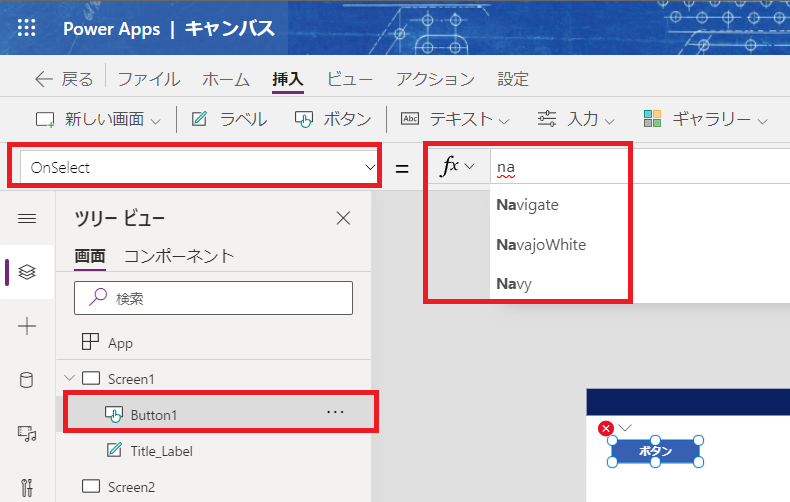Open the ファイル menu
Screen dimensions: 790x502
tap(149, 79)
